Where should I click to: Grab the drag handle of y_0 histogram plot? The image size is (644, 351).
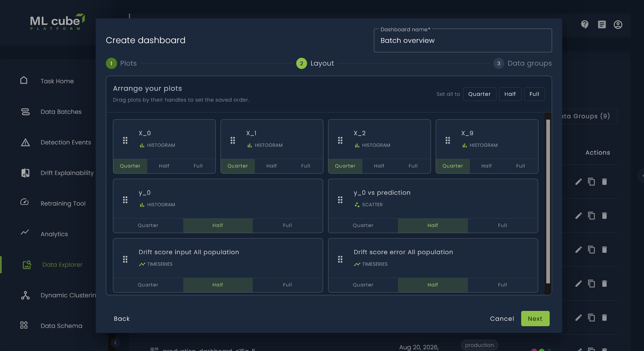[125, 200]
